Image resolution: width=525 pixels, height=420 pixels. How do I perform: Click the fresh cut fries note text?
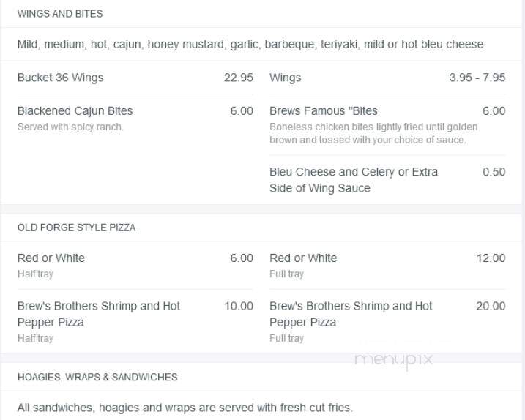click(x=185, y=408)
